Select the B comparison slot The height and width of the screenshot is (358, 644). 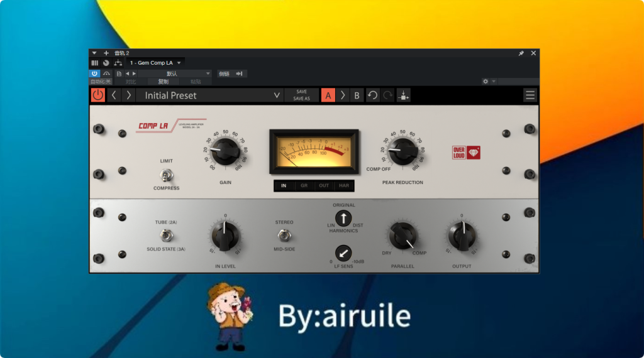click(x=357, y=95)
